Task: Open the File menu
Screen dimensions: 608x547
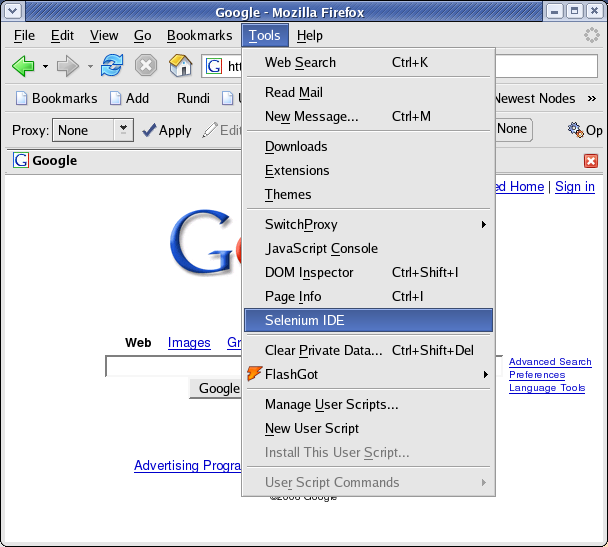Action: click(x=24, y=36)
